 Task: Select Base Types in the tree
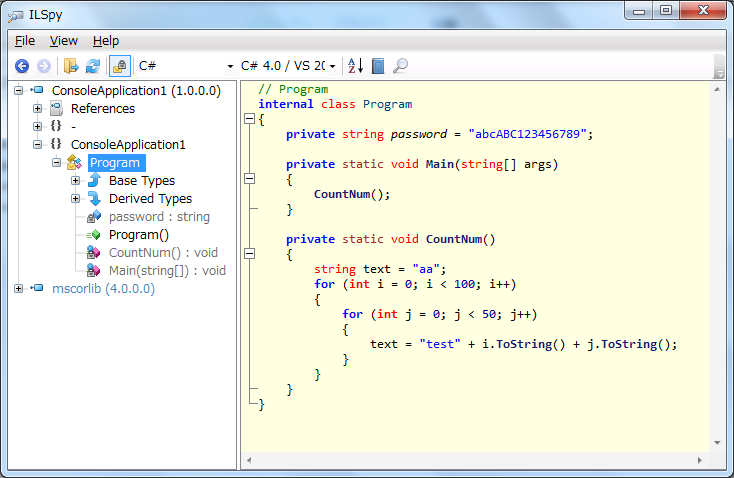click(x=142, y=181)
